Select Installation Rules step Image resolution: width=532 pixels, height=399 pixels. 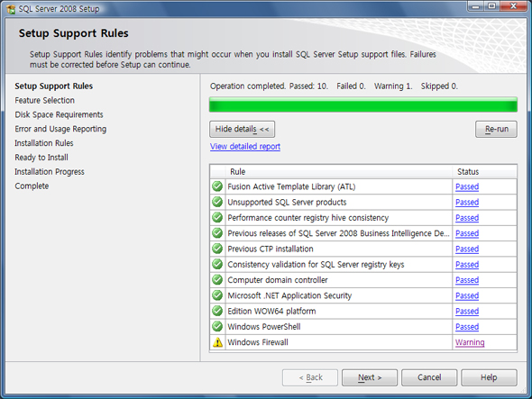pos(44,143)
